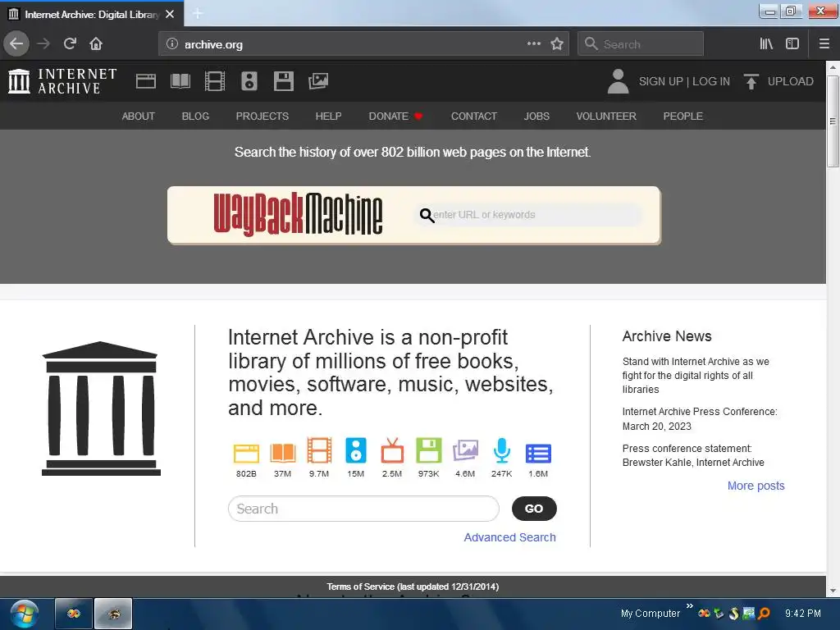
Task: Read the 'Stand with Internet Archive' news post
Action: pos(696,376)
